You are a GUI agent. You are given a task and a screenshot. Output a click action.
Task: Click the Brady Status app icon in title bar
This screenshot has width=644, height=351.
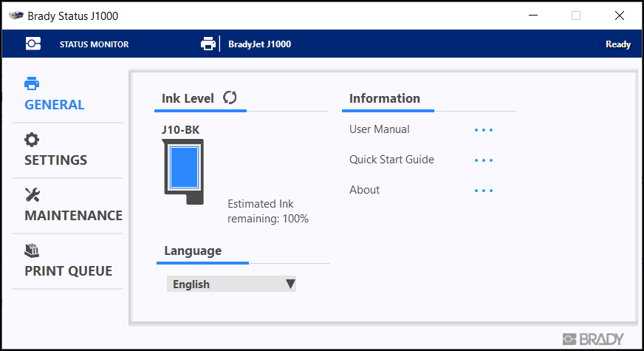click(16, 16)
